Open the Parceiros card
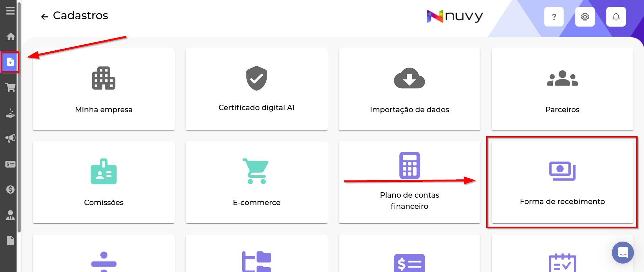 click(562, 89)
